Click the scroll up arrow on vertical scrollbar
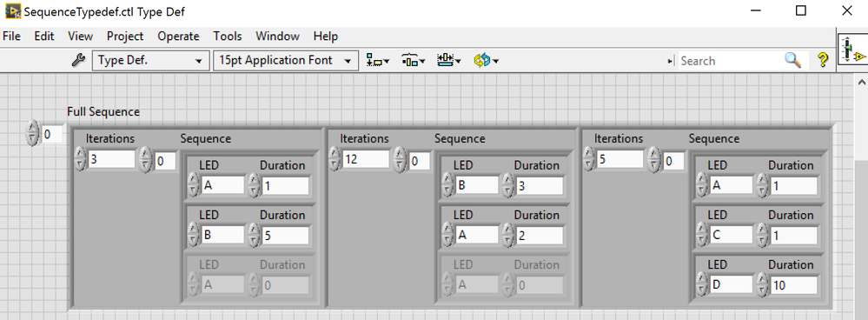The height and width of the screenshot is (320, 868). click(x=861, y=82)
